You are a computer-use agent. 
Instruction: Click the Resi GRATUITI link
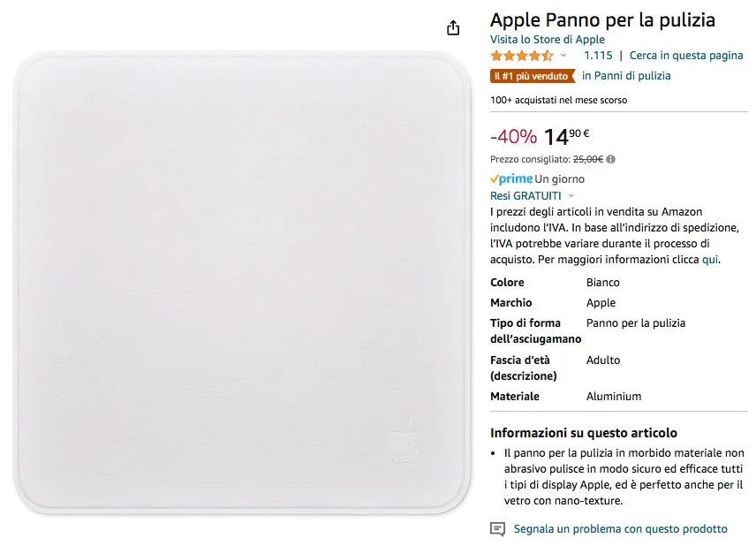click(525, 195)
